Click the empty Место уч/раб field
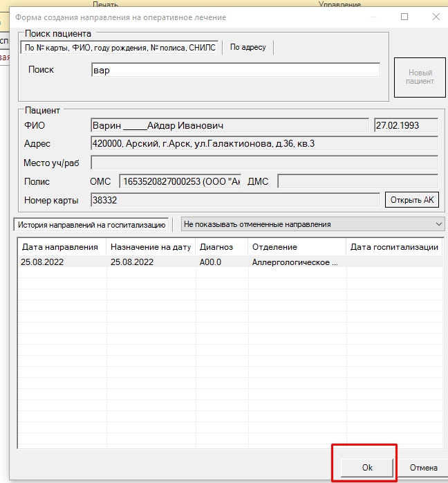The width and height of the screenshot is (448, 483). (x=264, y=163)
